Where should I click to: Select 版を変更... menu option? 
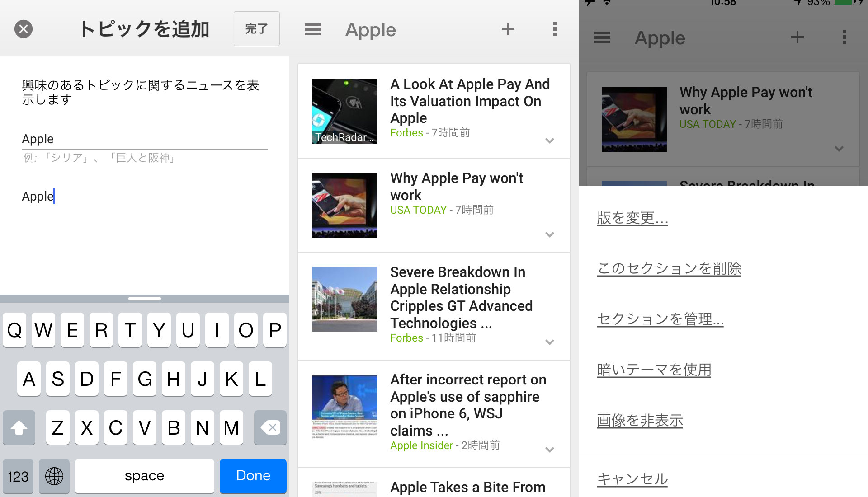[x=632, y=218]
